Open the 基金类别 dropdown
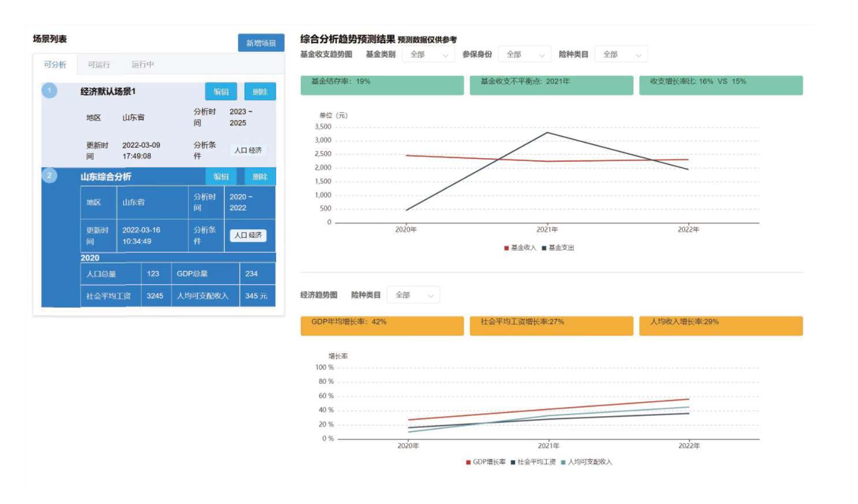858x504 pixels. pyautogui.click(x=428, y=54)
